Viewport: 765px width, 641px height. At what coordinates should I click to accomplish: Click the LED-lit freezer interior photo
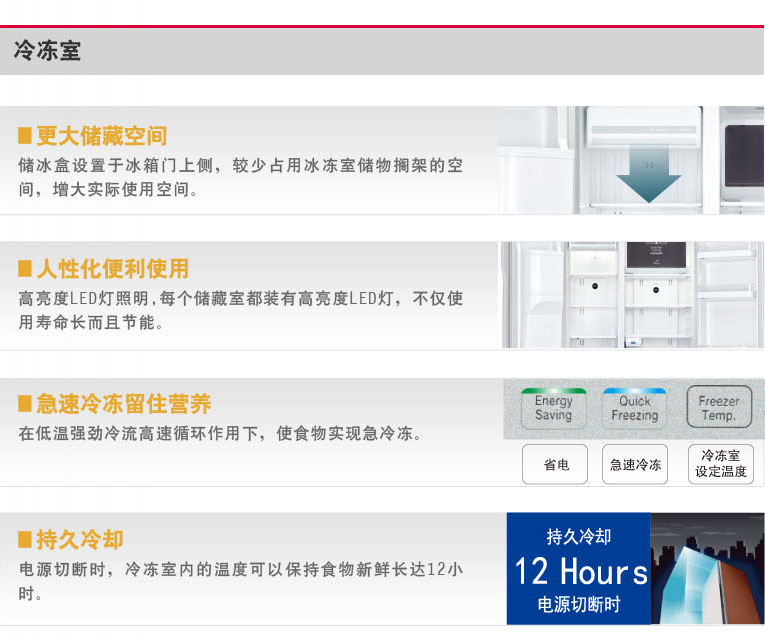(x=633, y=295)
